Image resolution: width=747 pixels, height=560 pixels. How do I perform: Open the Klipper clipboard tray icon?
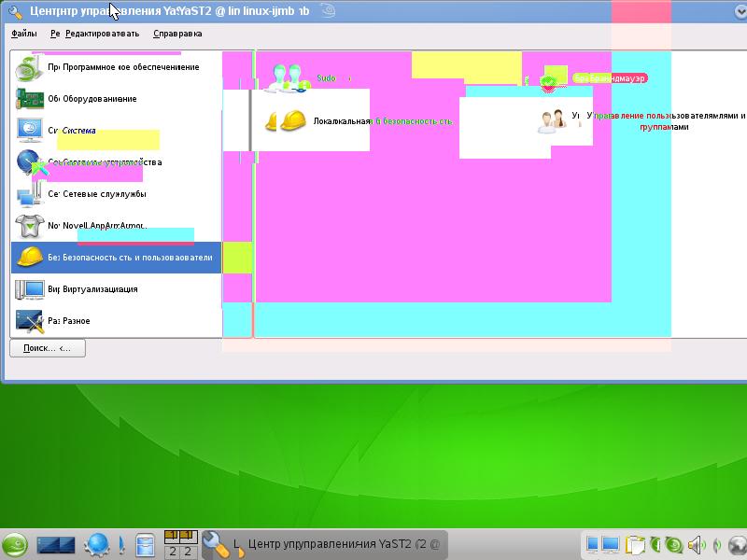click(635, 545)
